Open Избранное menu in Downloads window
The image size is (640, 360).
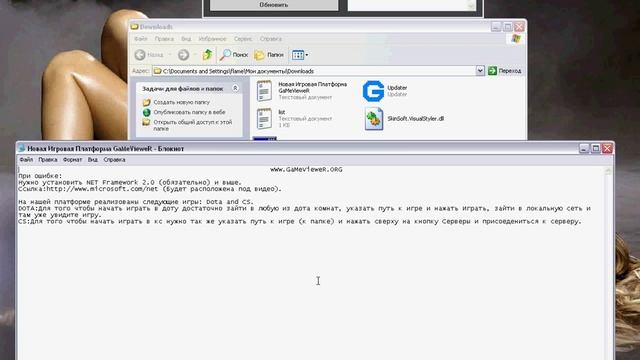pyautogui.click(x=212, y=39)
